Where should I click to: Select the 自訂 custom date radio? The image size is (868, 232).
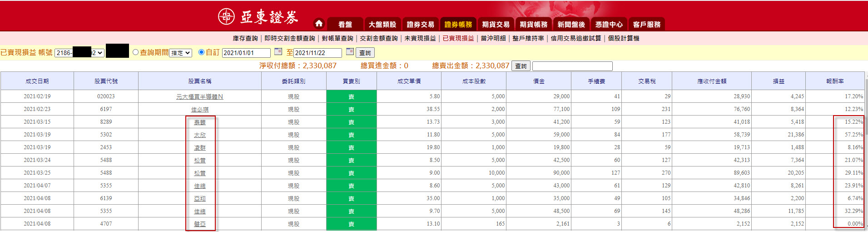[x=202, y=52]
